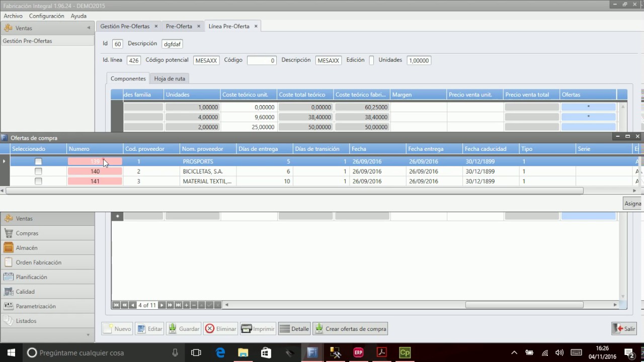Switch to the Pre-Oferta tab
Viewport: 644px width, 362px height.
(x=179, y=26)
